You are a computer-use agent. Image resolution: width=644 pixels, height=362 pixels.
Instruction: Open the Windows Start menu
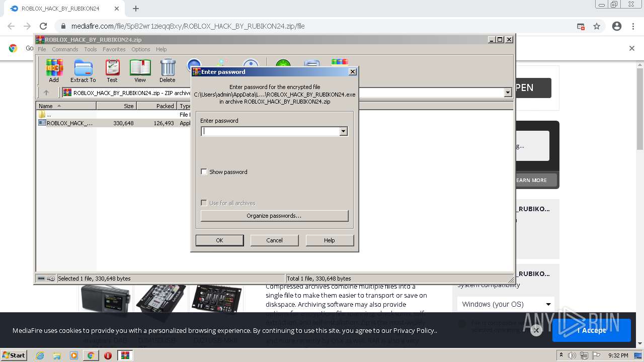coord(14,355)
